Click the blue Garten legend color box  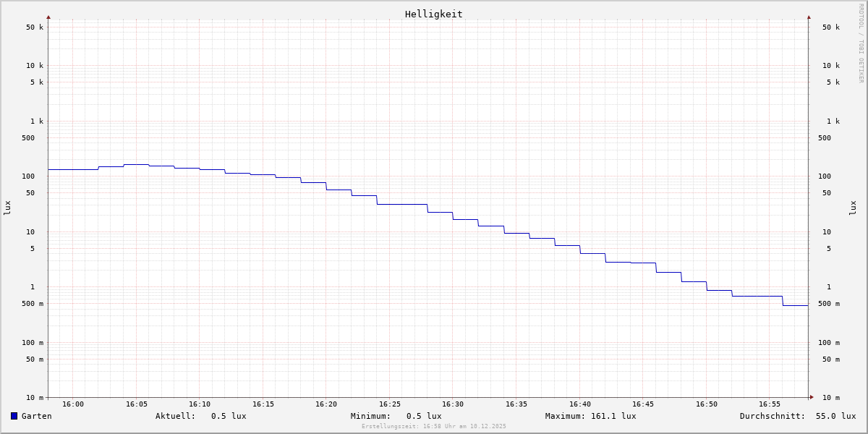tap(14, 416)
